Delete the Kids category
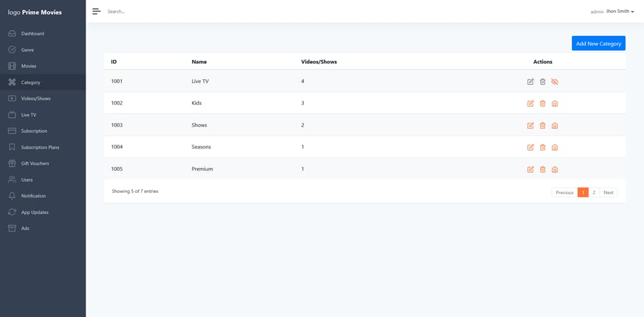This screenshot has width=644, height=317. click(542, 104)
